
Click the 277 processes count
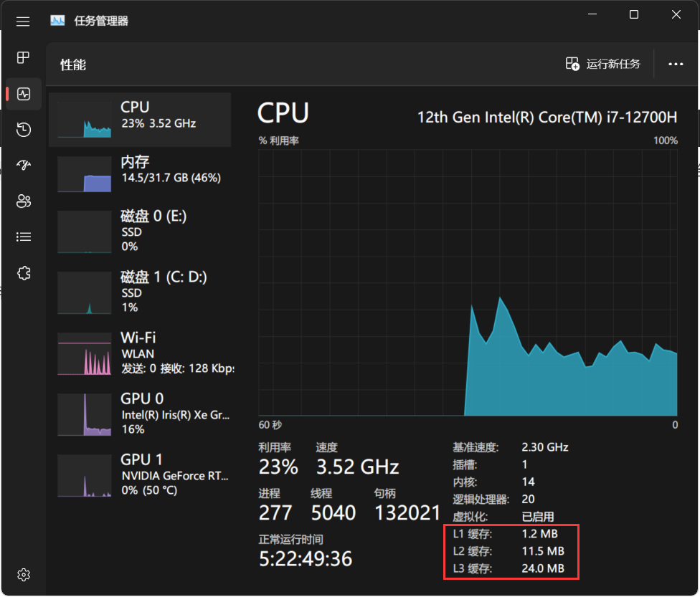(275, 513)
